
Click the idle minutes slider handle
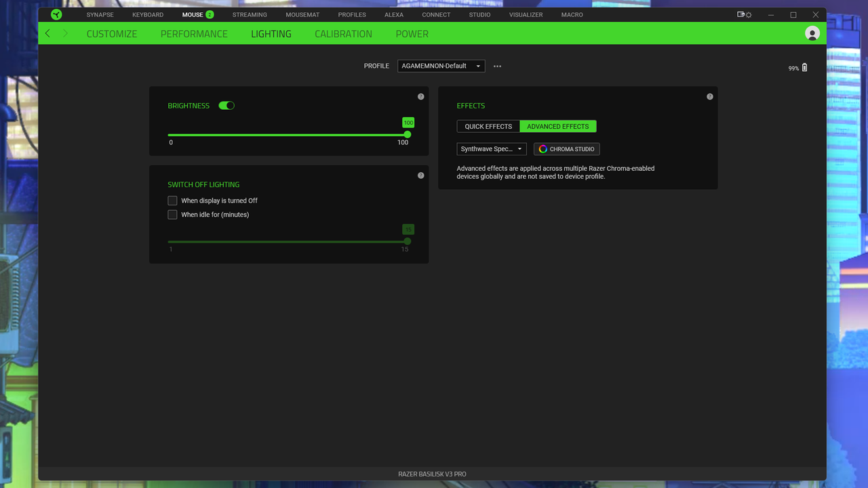[x=408, y=241]
